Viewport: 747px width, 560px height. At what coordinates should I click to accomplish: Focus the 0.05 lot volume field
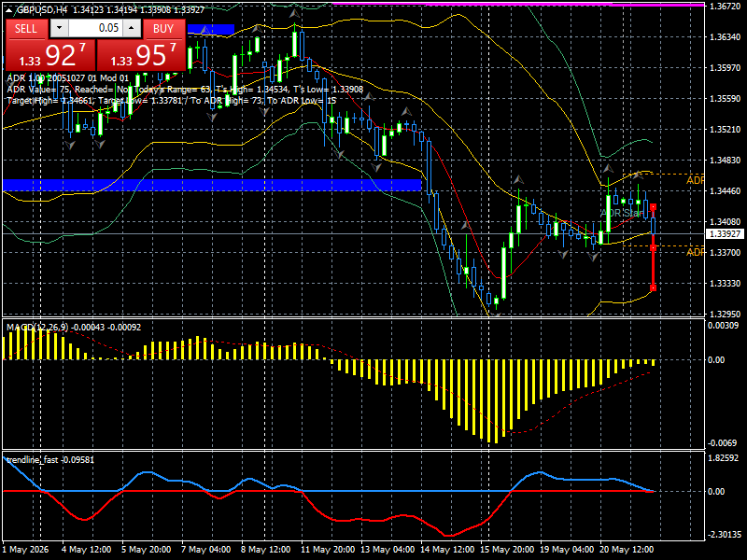point(95,28)
